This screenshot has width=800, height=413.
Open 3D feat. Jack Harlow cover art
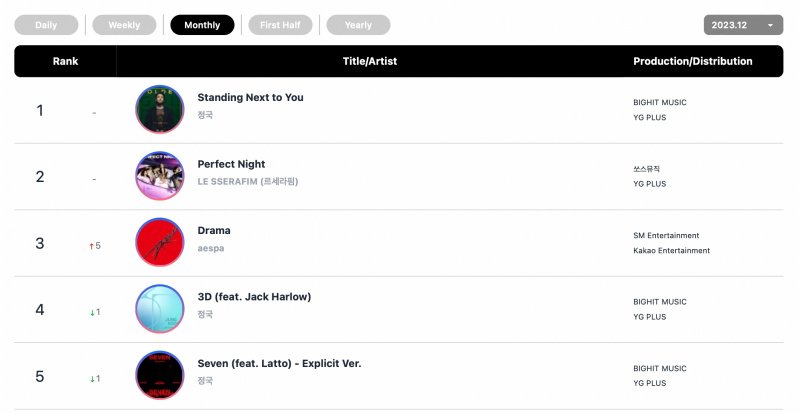(160, 309)
